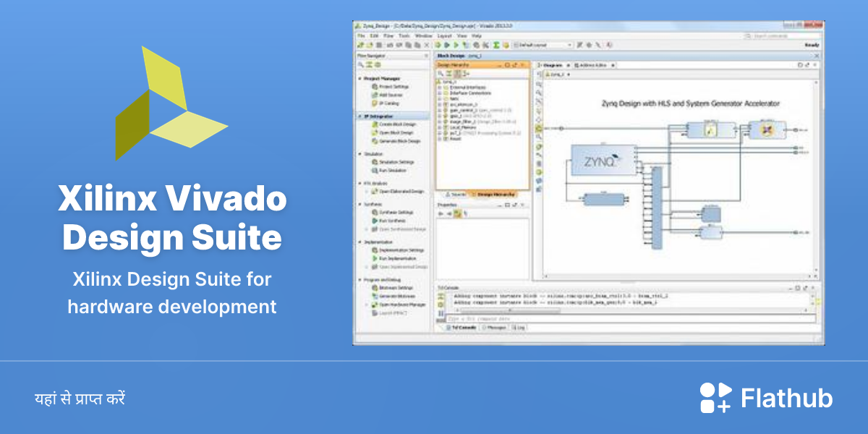The width and height of the screenshot is (868, 434).
Task: Open the Layout menu
Action: tap(445, 35)
